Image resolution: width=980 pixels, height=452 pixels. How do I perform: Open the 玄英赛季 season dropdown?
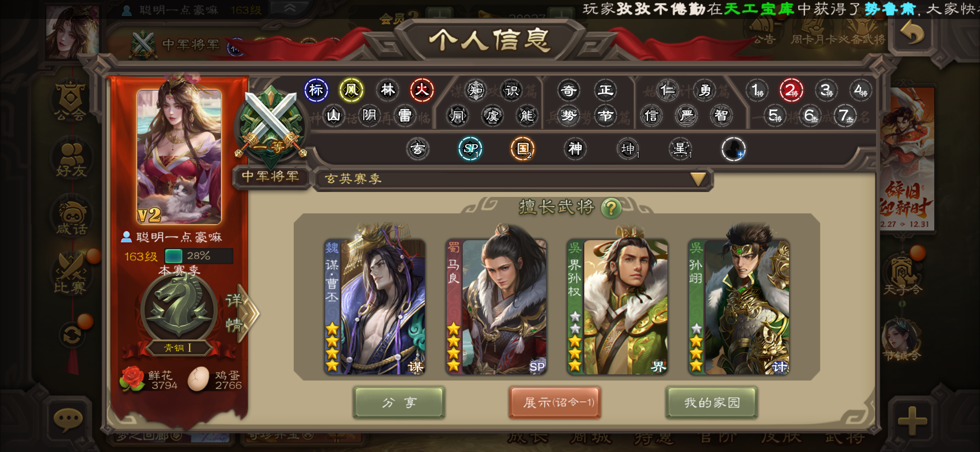[x=512, y=179]
